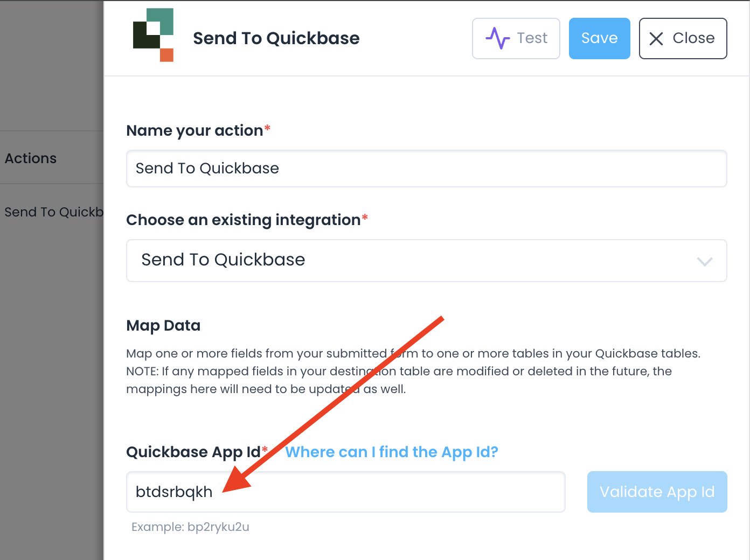Screen dimensions: 750x560
Task: Click the App Id field showing btdsrbqkh
Action: click(x=345, y=492)
